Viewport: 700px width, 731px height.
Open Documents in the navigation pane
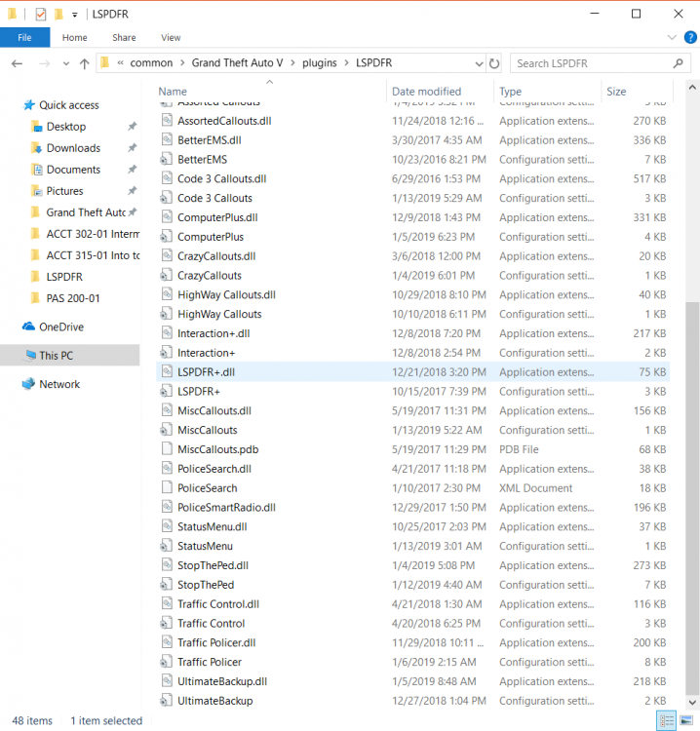point(74,170)
